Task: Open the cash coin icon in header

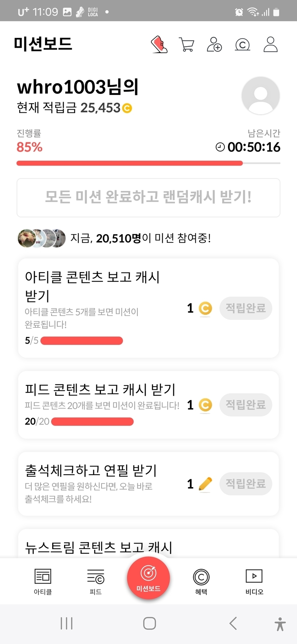Action: coord(242,45)
